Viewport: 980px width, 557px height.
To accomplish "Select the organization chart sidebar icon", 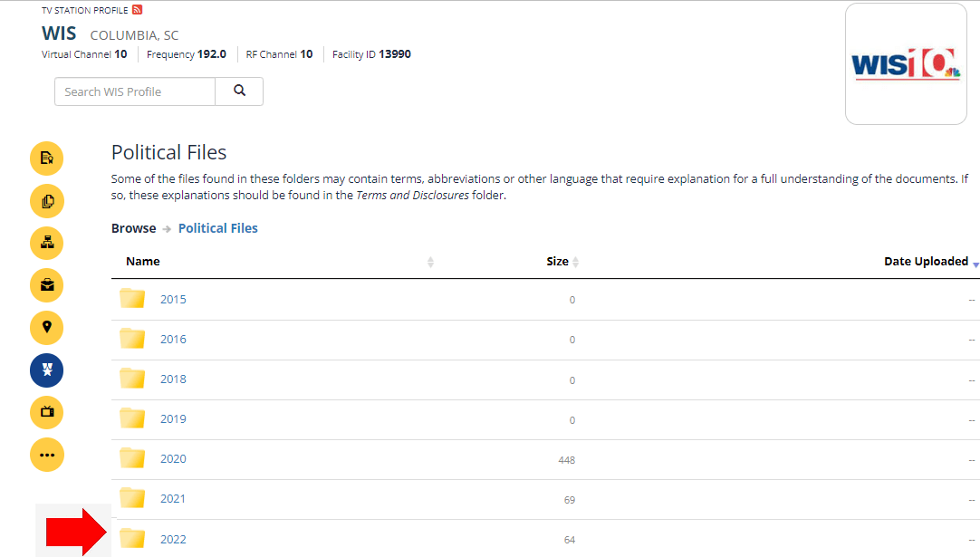I will 47,243.
